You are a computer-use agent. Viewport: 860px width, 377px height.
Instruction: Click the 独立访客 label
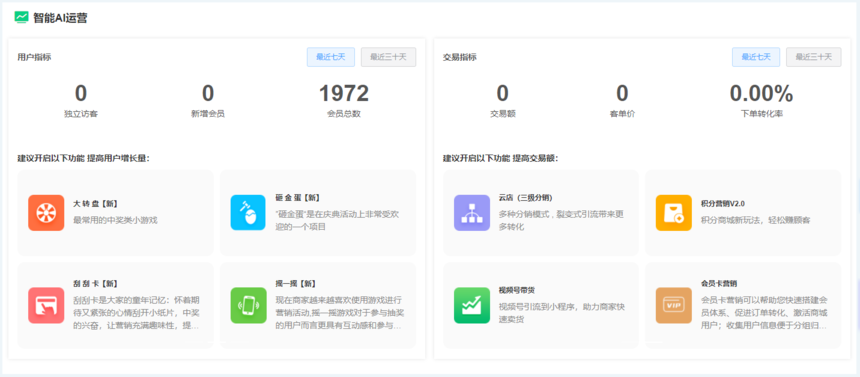[81, 114]
